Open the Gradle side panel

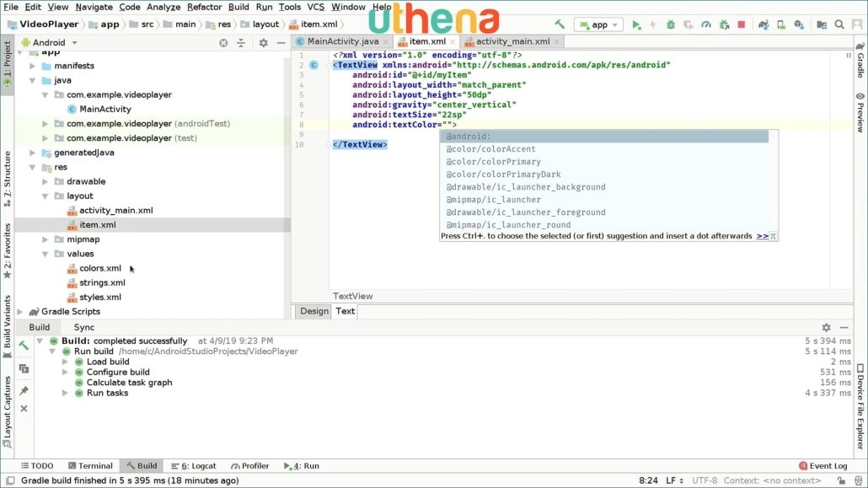click(x=860, y=60)
